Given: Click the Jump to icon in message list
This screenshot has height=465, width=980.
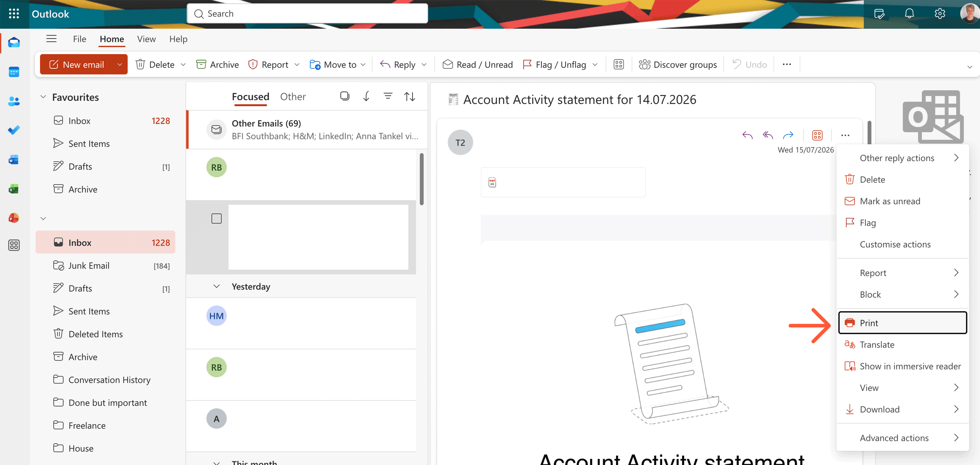Looking at the screenshot, I should (366, 96).
